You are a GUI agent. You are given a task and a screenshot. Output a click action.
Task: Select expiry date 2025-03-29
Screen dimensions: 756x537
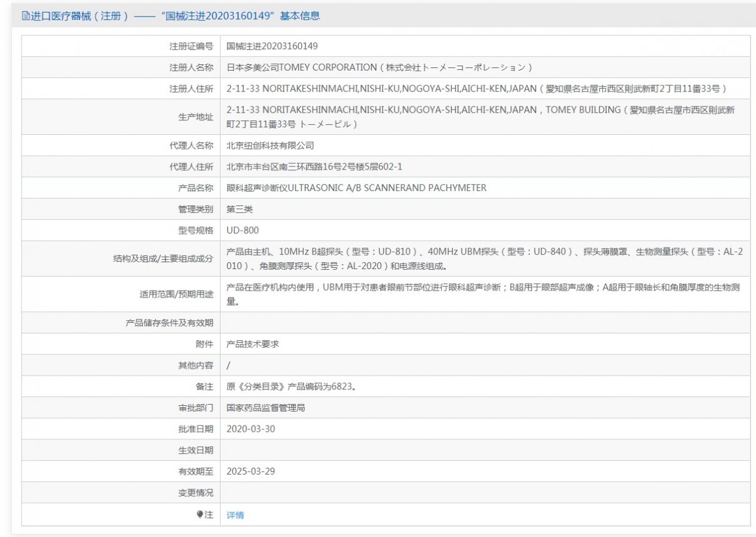251,471
